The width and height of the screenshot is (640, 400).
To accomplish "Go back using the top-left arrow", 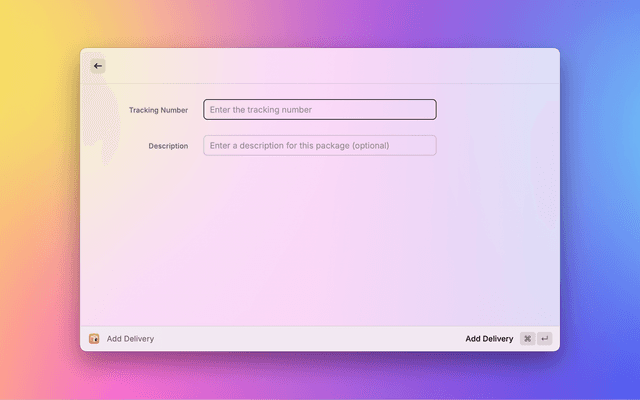I will click(97, 66).
